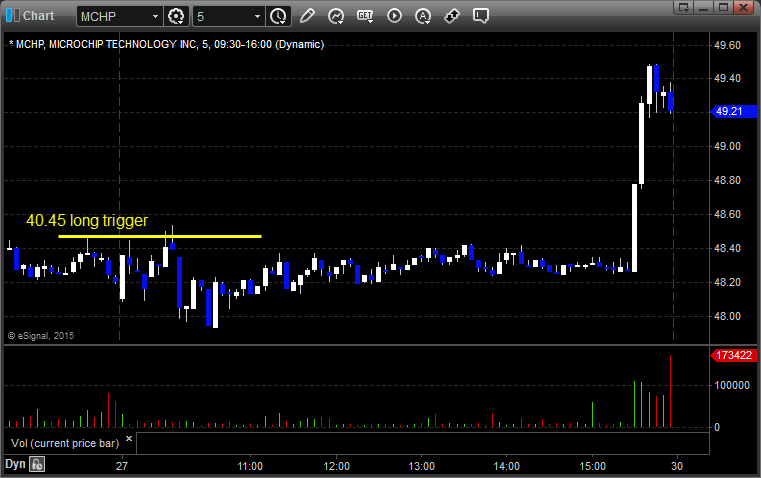Screen dimensions: 761x478
Task: Click the play replay icon in toolbar
Action: (x=394, y=16)
